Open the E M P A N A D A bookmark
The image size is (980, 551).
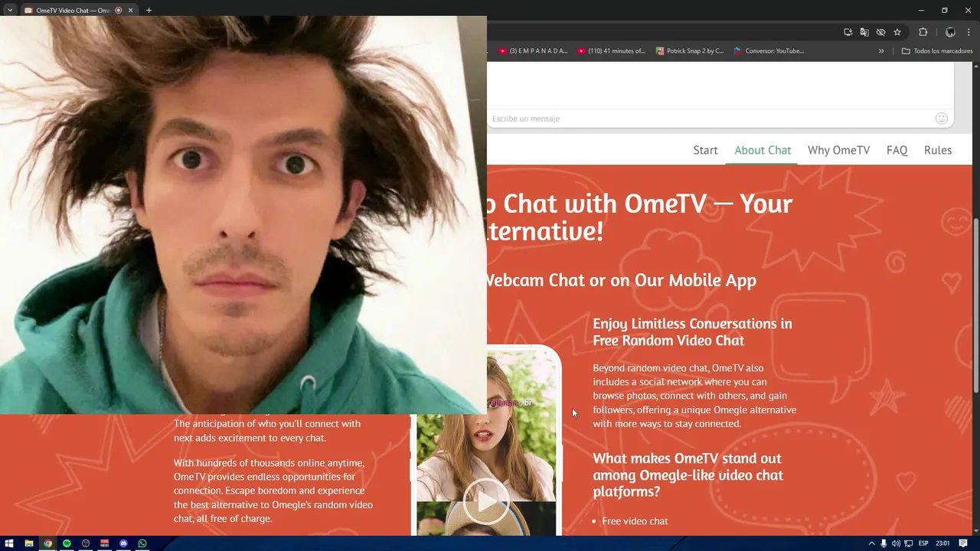pos(533,51)
